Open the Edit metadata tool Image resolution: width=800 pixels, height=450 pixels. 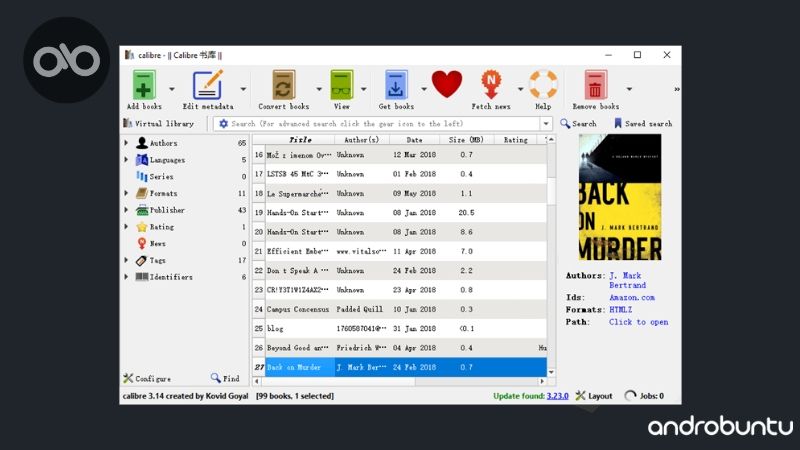point(208,84)
